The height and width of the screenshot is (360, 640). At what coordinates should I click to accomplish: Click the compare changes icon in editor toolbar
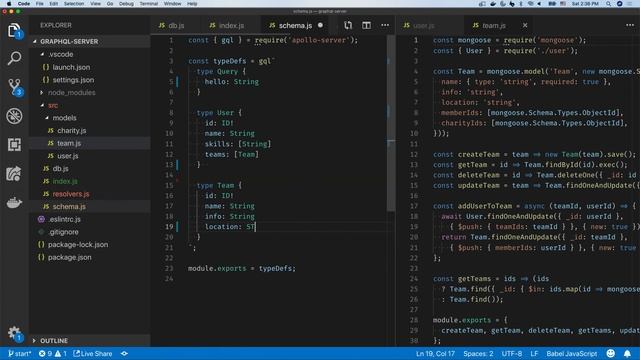tap(348, 25)
